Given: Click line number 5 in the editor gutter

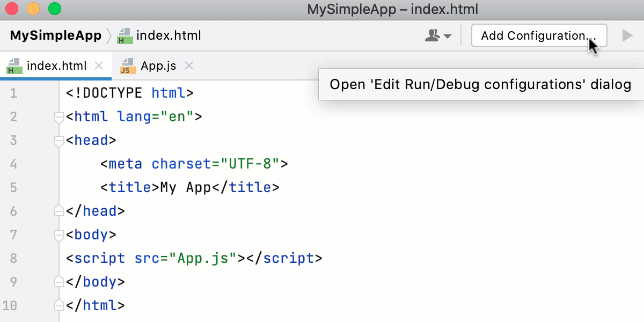Looking at the screenshot, I should pyautogui.click(x=13, y=187).
